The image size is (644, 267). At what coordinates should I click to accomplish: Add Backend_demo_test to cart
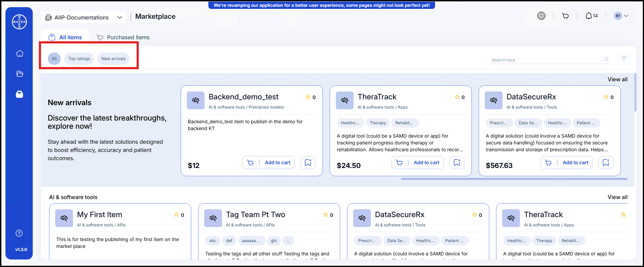(269, 163)
